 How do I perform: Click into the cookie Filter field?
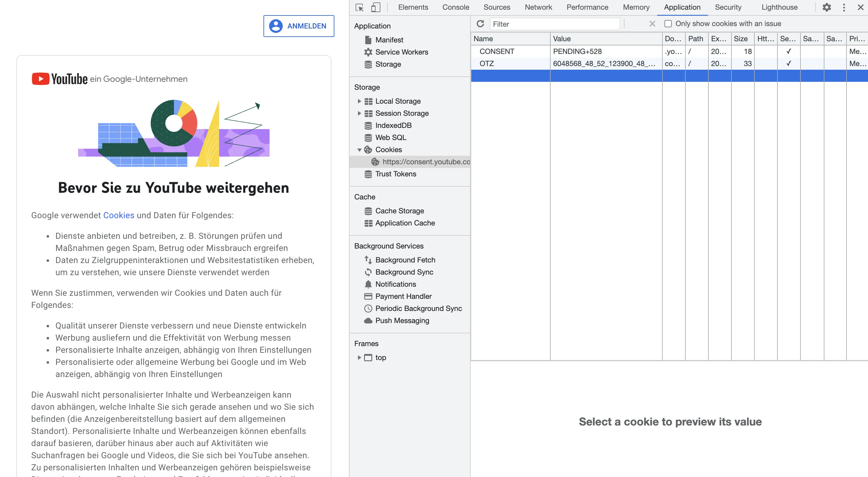click(554, 24)
